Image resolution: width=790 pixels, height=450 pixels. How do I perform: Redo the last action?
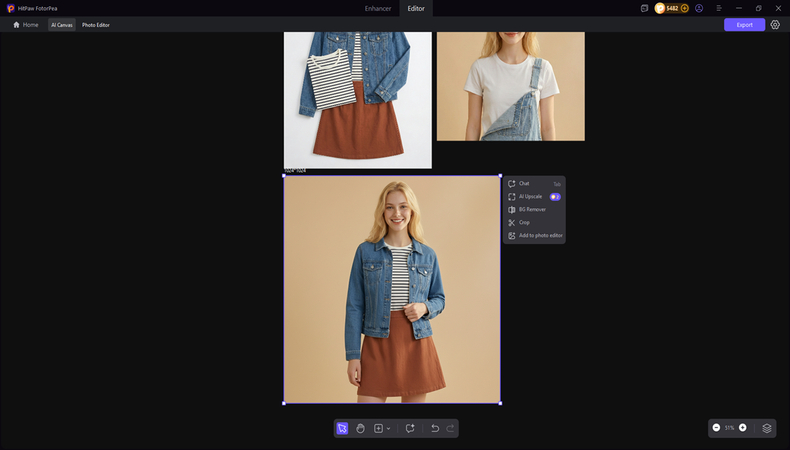point(450,428)
